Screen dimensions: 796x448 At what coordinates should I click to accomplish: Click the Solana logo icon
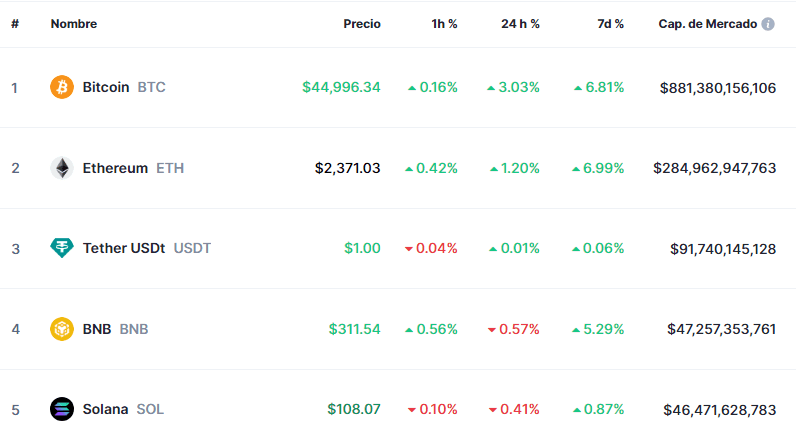[62, 408]
